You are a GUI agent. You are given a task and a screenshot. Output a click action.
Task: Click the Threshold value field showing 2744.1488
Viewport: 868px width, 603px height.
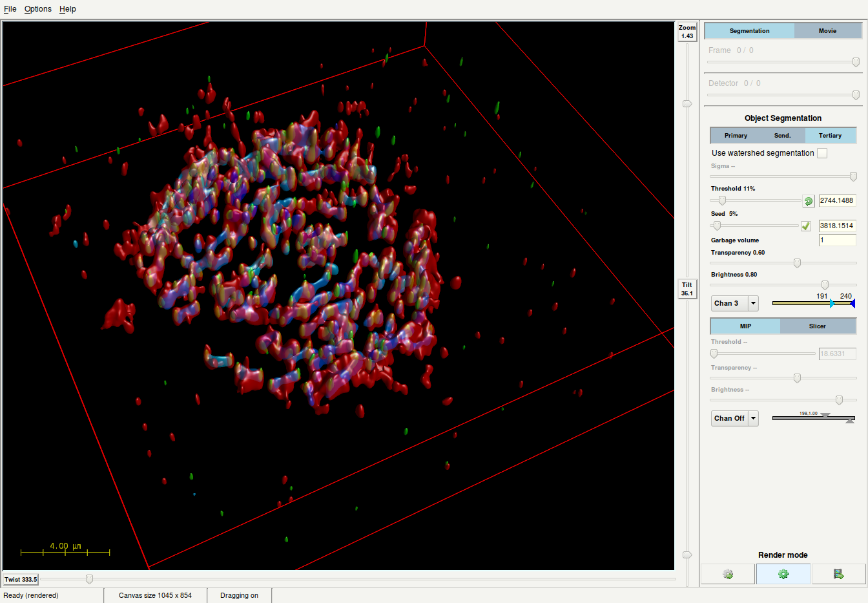tap(837, 200)
